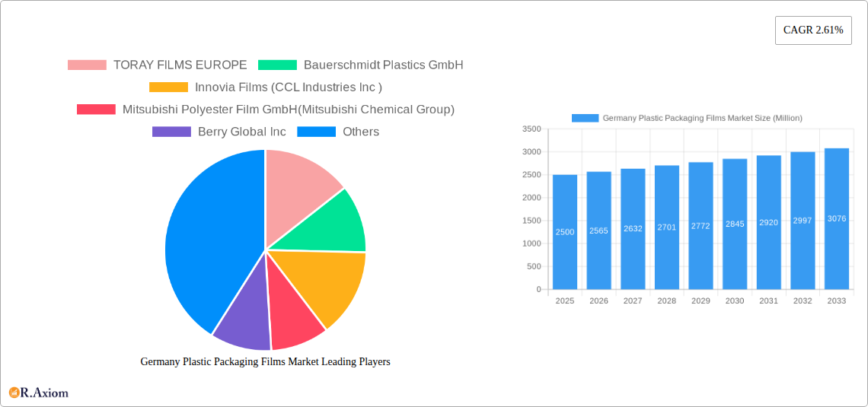Toggle the Market Size (Million) legend swatch
Image resolution: width=868 pixels, height=407 pixels.
[585, 119]
